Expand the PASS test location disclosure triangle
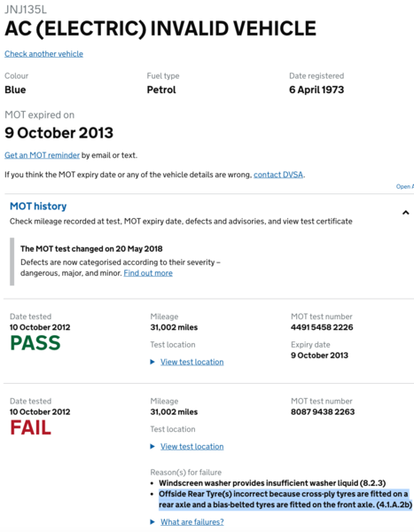Image resolution: width=414 pixels, height=532 pixels. click(x=152, y=362)
